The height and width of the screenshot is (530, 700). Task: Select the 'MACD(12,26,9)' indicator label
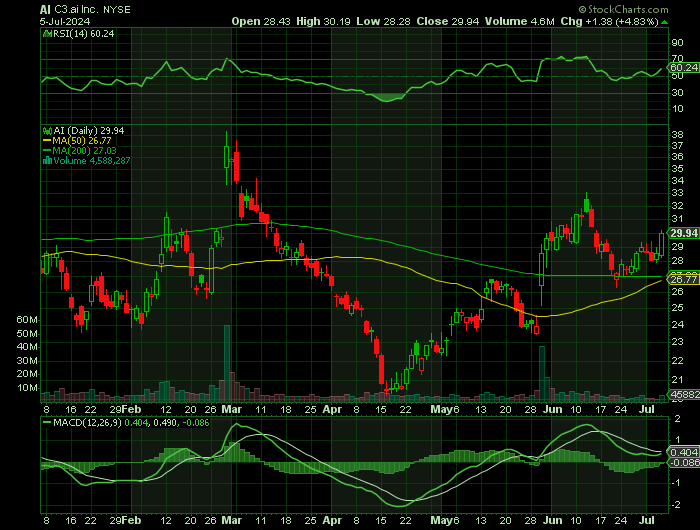click(x=88, y=422)
